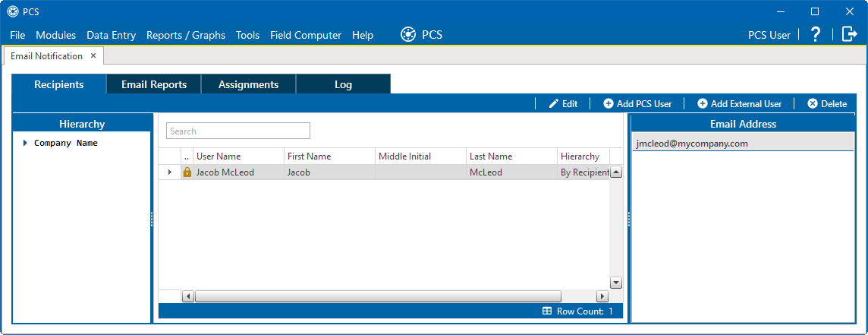Click the Edit pencil icon

coord(554,104)
